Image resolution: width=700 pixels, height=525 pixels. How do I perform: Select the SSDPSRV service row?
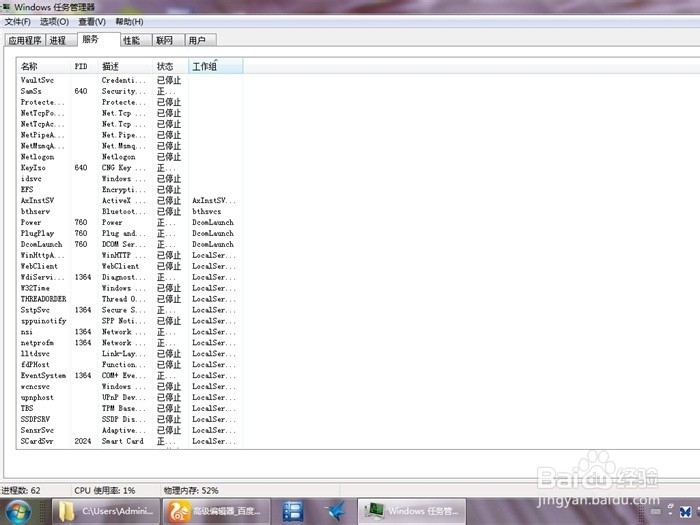[130, 419]
